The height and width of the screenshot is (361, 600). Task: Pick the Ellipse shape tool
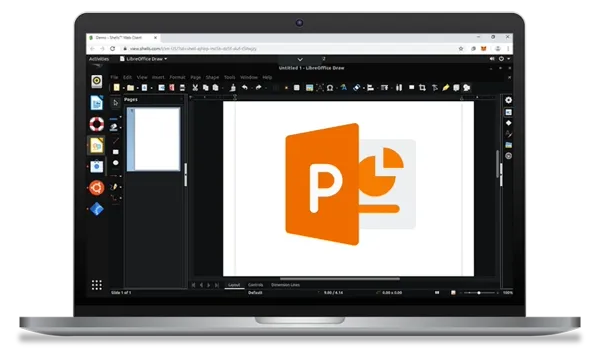116,163
